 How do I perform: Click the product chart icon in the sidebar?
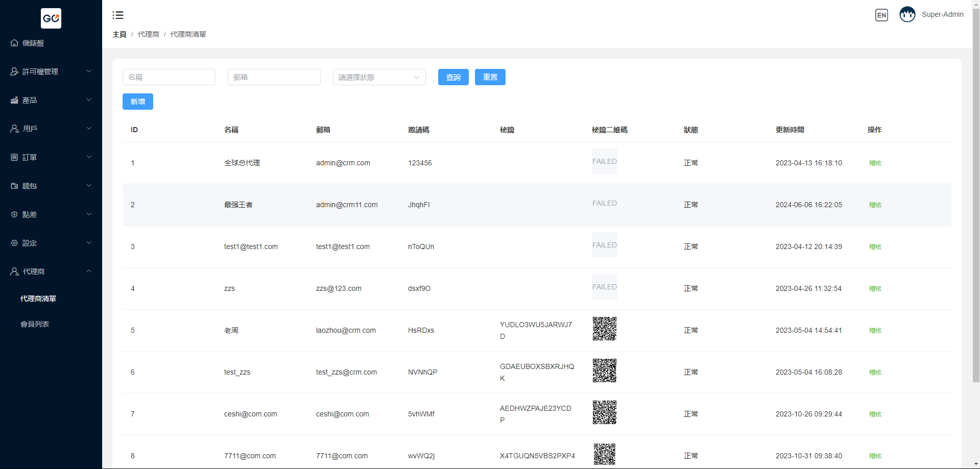coord(14,100)
